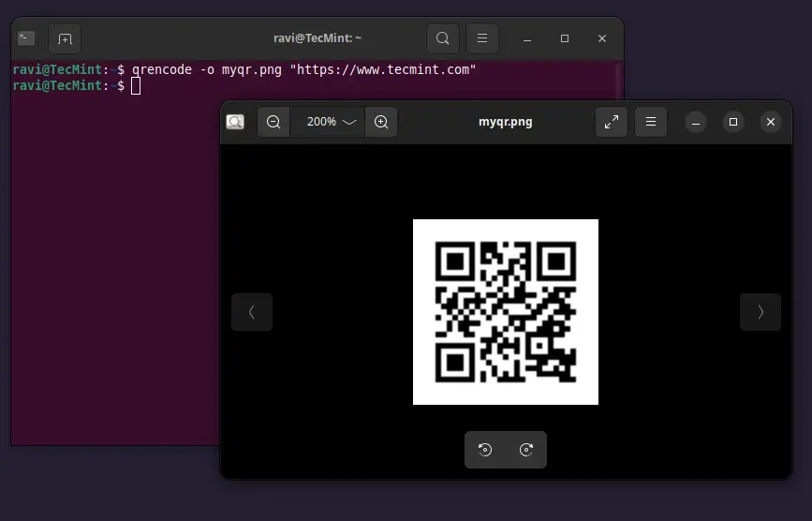Rotate the image clockwise
The image size is (812, 521).
tap(526, 450)
